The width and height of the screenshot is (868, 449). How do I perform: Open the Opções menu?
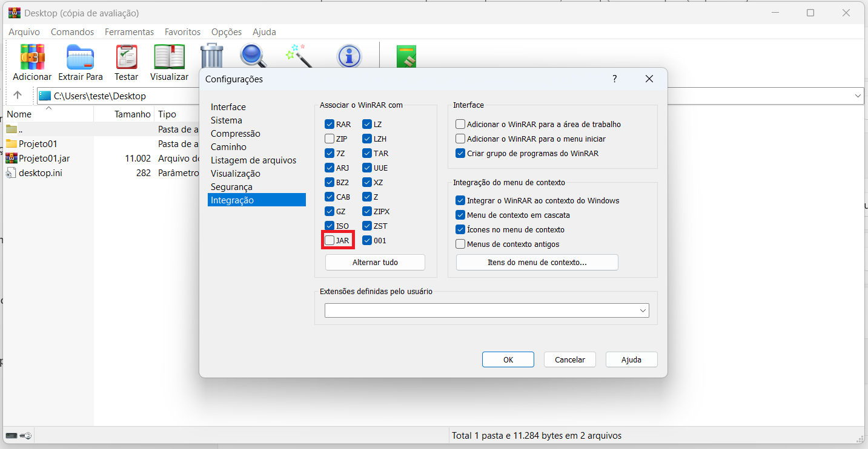tap(227, 32)
